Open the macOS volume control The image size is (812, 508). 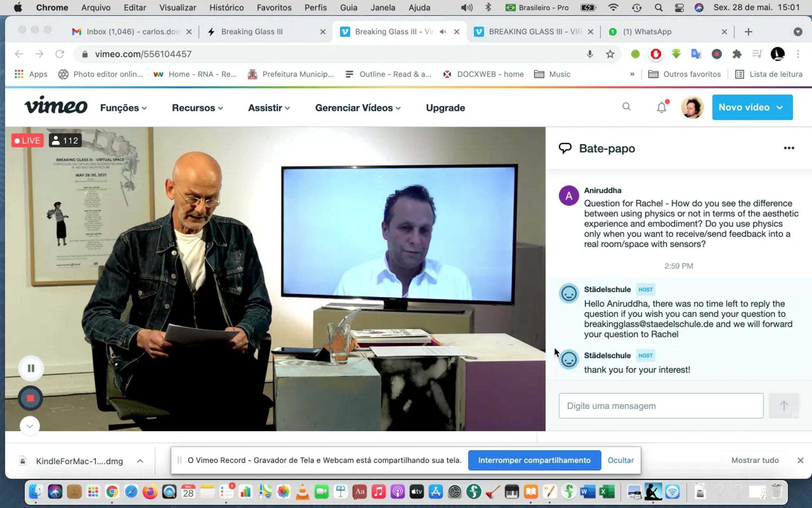[466, 7]
